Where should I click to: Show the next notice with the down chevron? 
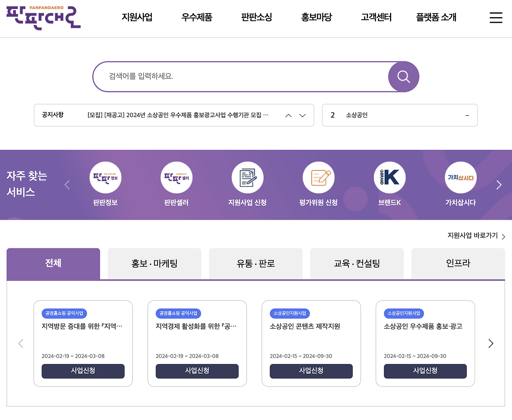(302, 116)
